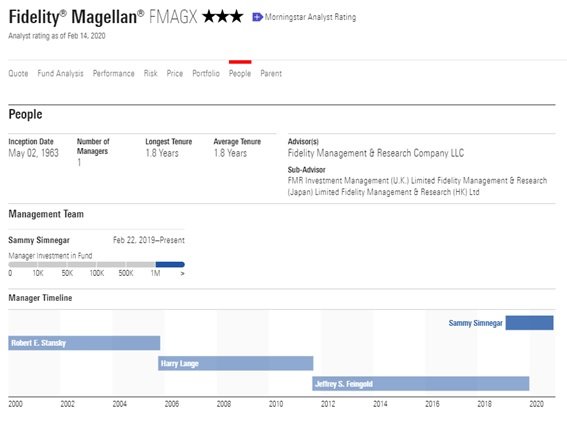Switch to the Performance tab

[x=114, y=73]
